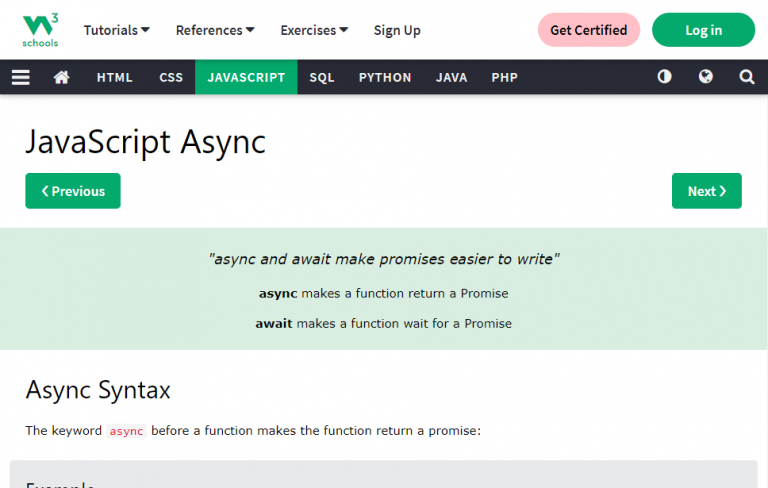
Task: Open the SQL tab
Action: [x=322, y=77]
